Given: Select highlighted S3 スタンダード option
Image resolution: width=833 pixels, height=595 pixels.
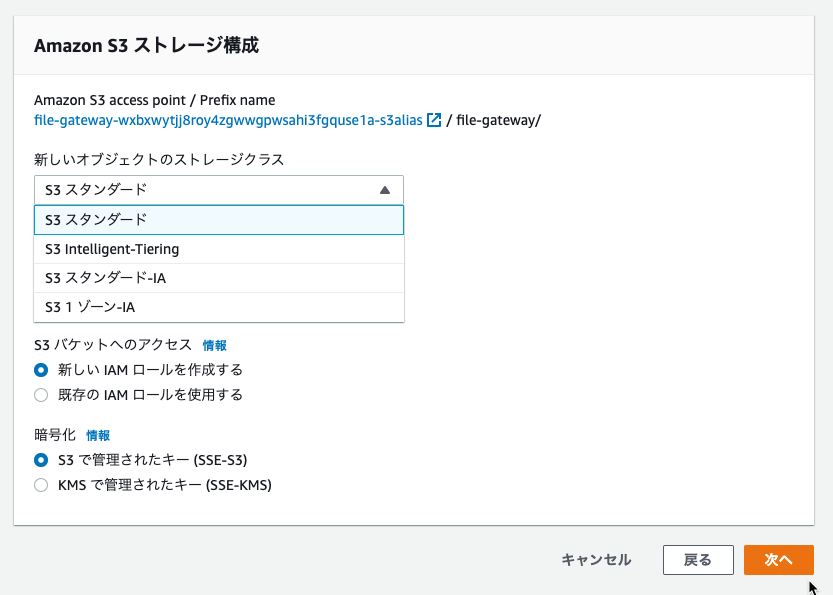Looking at the screenshot, I should tap(219, 220).
